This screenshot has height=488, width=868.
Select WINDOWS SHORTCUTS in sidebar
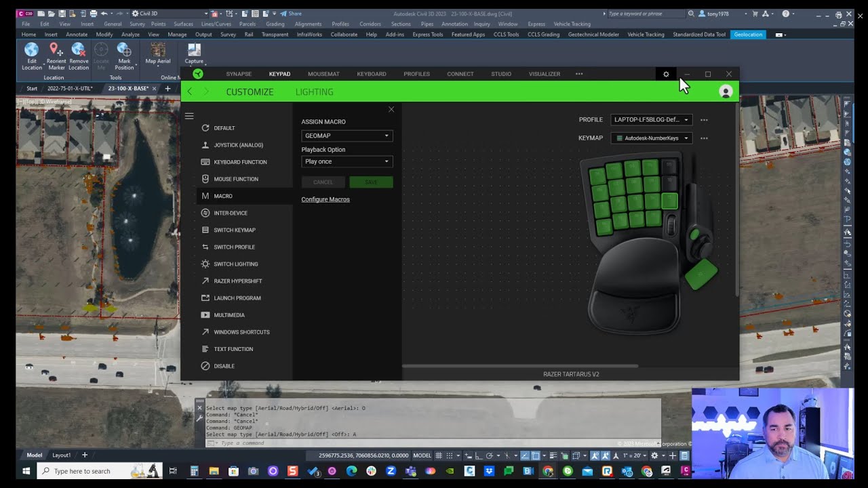click(x=241, y=332)
